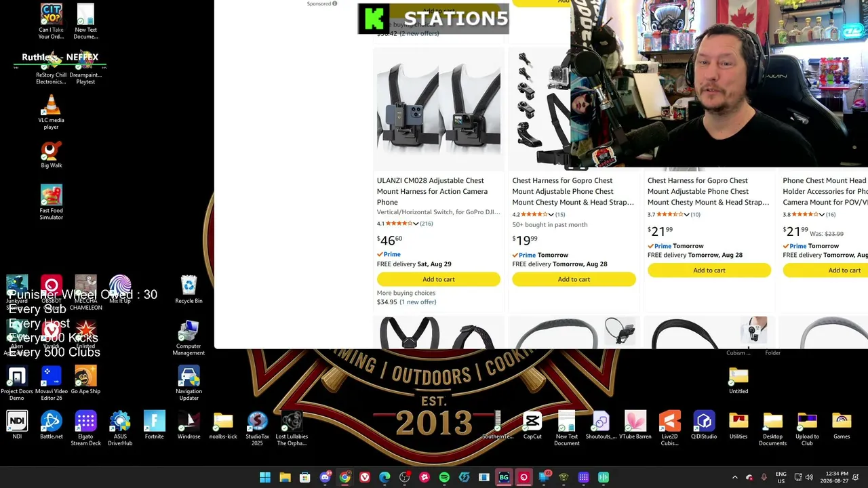Open Discord from the taskbar
Image resolution: width=868 pixels, height=488 pixels.
tap(325, 477)
